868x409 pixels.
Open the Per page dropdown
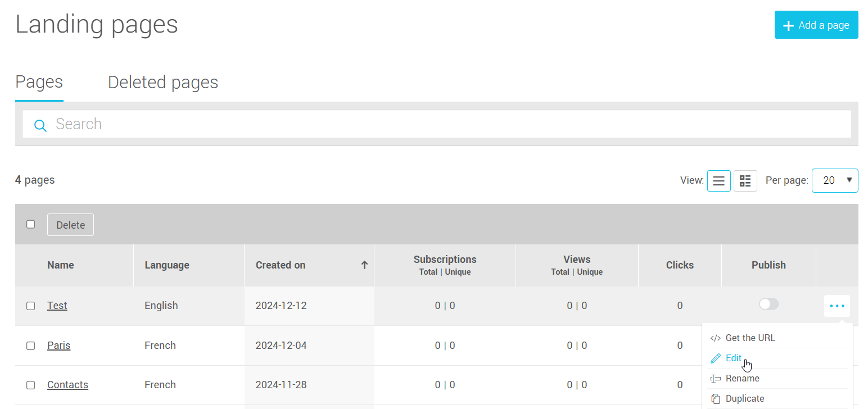click(834, 180)
